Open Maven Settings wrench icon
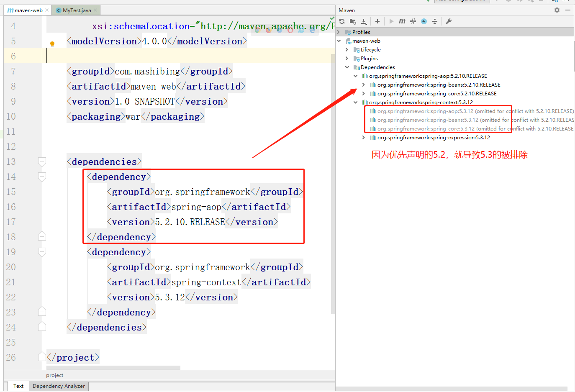The width and height of the screenshot is (575, 392). [x=449, y=21]
